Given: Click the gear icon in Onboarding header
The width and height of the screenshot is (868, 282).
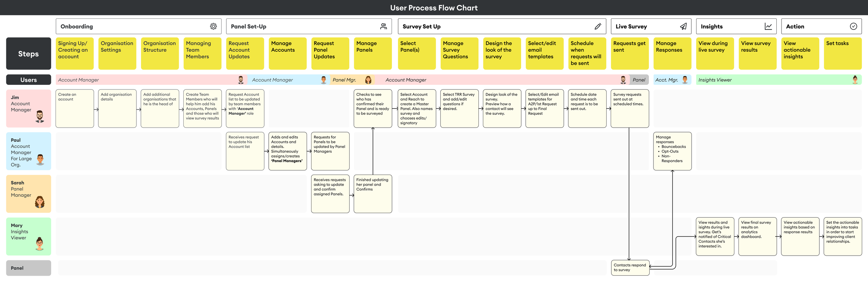Looking at the screenshot, I should (213, 26).
